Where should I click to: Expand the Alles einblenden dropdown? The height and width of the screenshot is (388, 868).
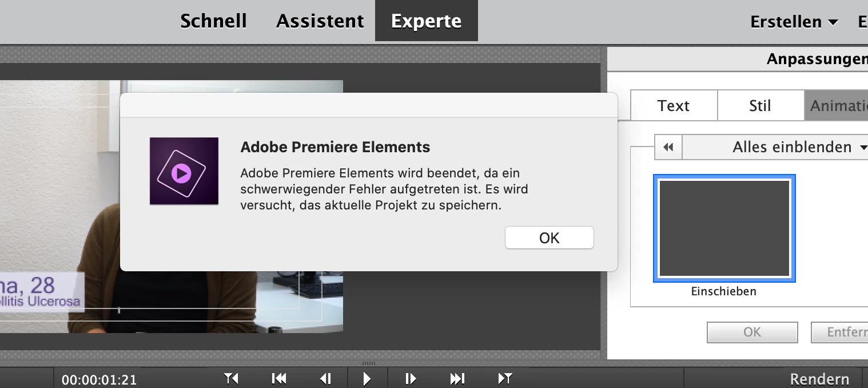pyautogui.click(x=776, y=147)
